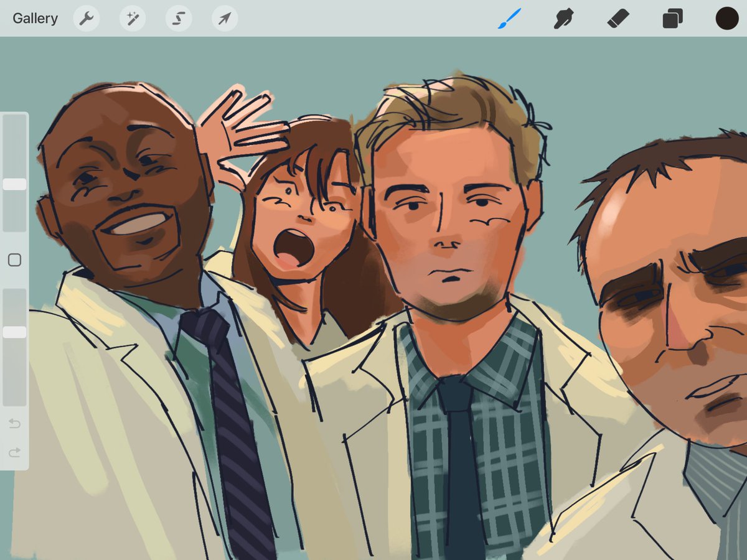This screenshot has width=747, height=560.
Task: Open the Adjustments magic wand menu
Action: click(133, 19)
